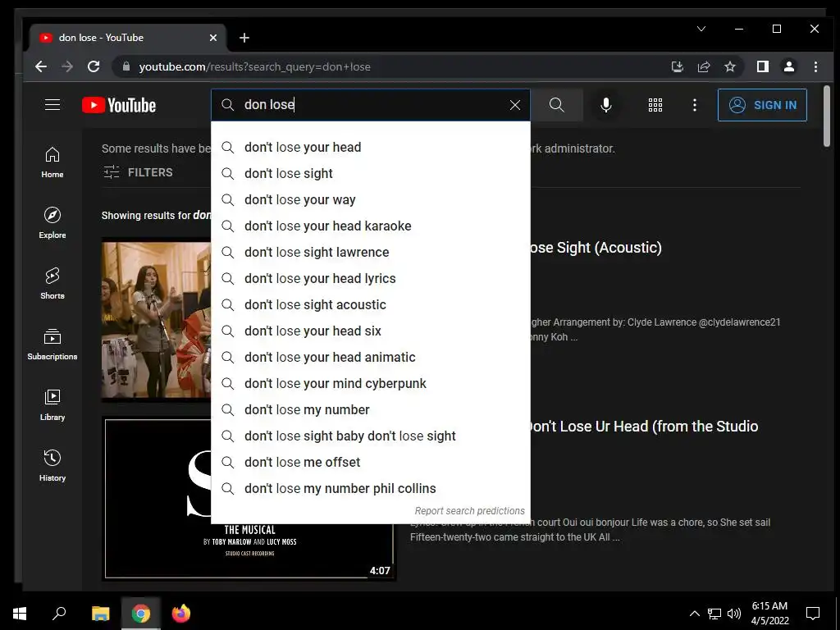Open Library in the sidebar

pyautogui.click(x=52, y=404)
